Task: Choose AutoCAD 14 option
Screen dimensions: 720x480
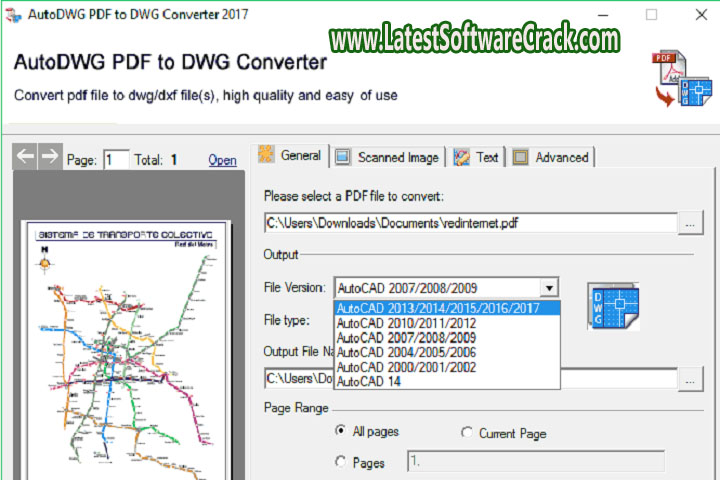Action: point(448,382)
